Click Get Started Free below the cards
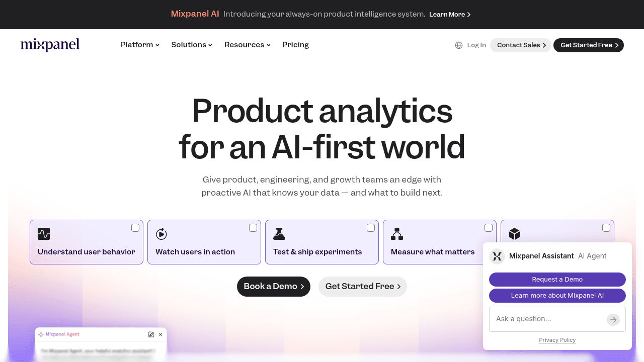This screenshot has width=644, height=362. [x=363, y=287]
